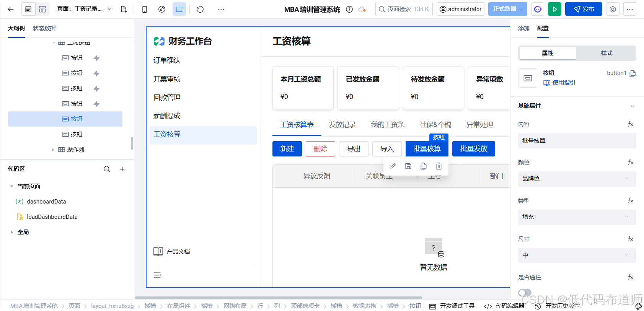Click the green run preview button
The width and height of the screenshot is (644, 311).
tap(554, 9)
